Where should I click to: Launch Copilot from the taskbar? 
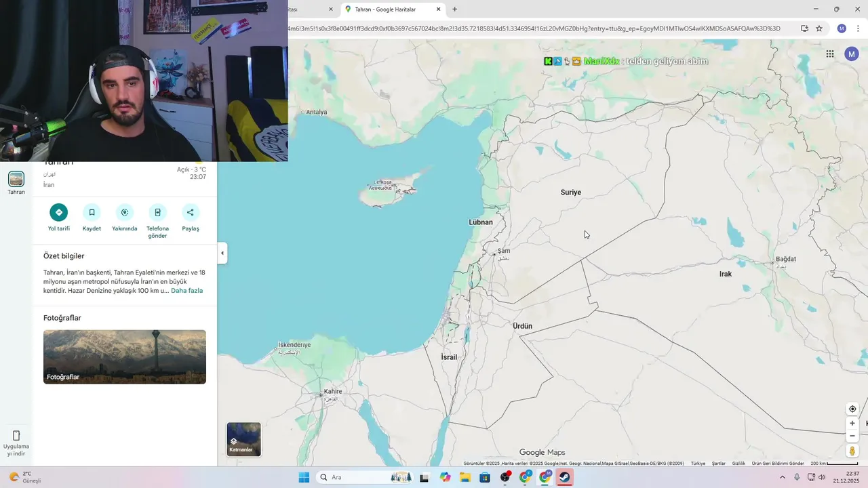445,477
